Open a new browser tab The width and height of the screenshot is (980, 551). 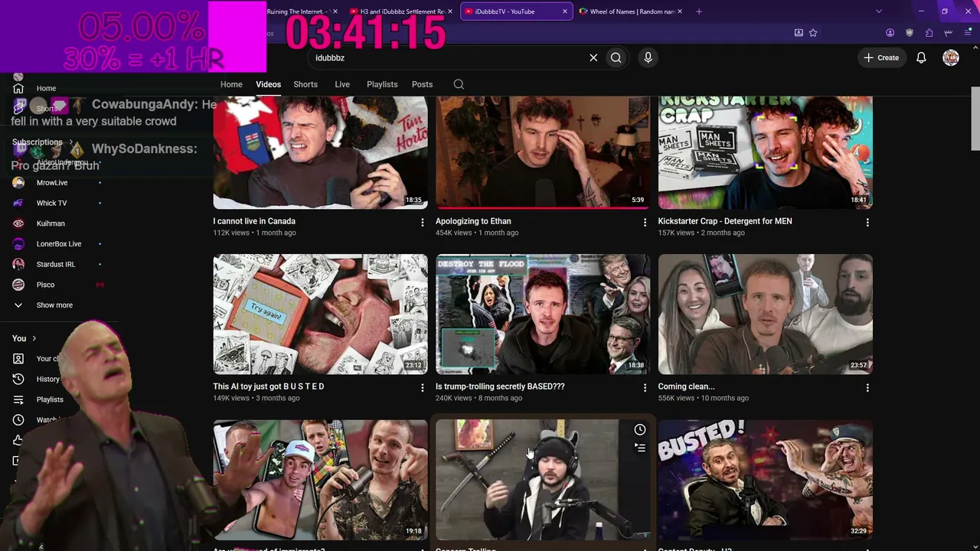(698, 11)
